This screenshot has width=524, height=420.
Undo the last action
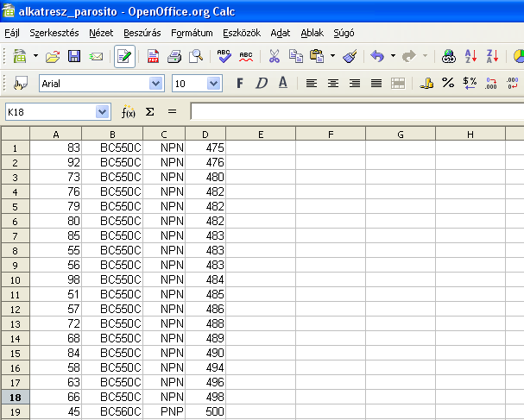(x=377, y=56)
